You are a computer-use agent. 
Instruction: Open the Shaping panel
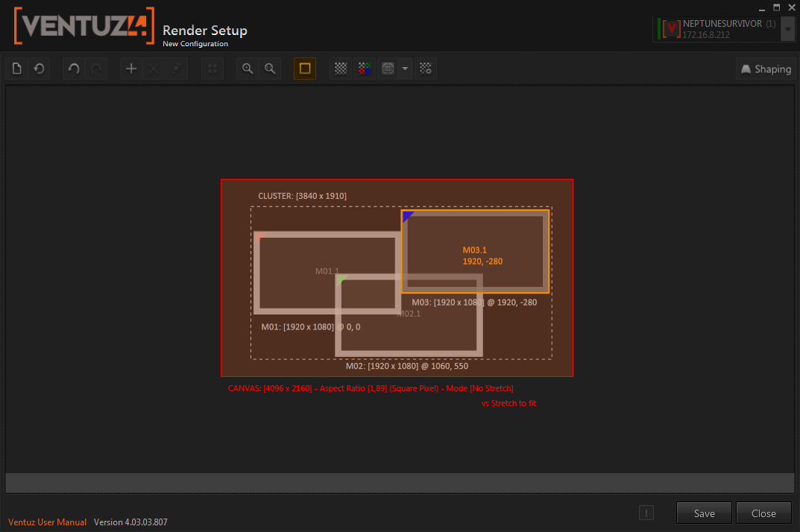pyautogui.click(x=766, y=69)
